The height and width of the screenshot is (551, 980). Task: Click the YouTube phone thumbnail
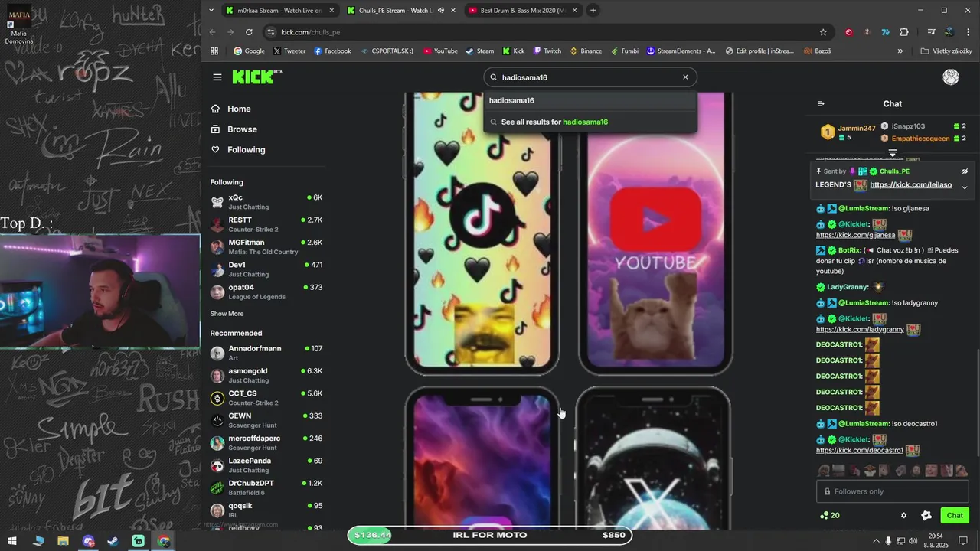coord(655,233)
